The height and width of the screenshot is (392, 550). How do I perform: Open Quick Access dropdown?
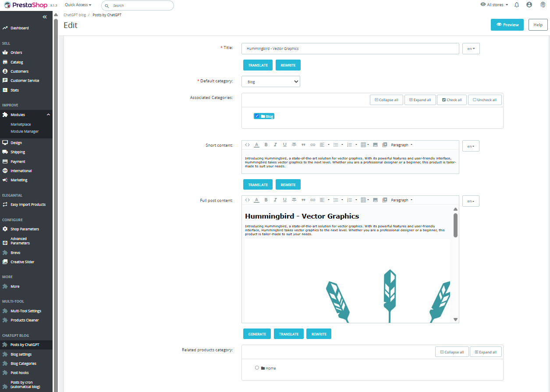tap(78, 5)
